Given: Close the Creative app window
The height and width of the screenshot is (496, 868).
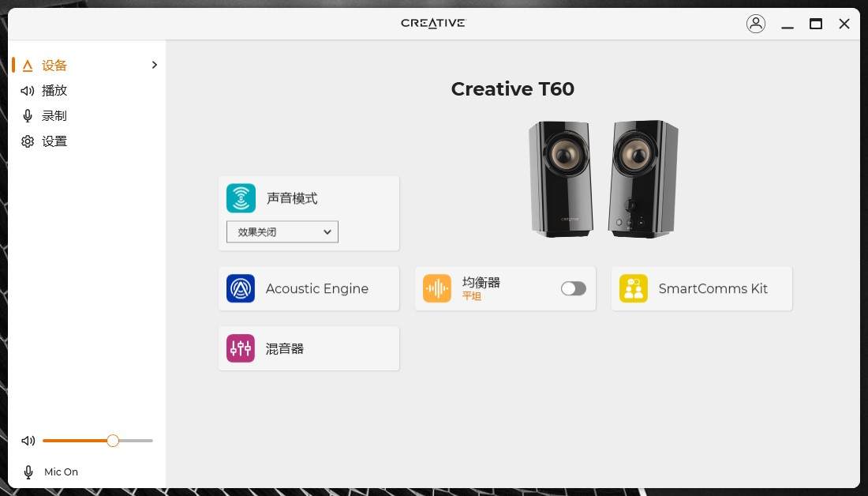Looking at the screenshot, I should point(844,23).
